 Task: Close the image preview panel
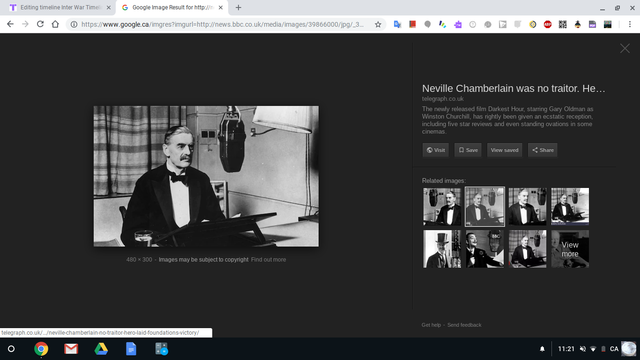coord(624,49)
